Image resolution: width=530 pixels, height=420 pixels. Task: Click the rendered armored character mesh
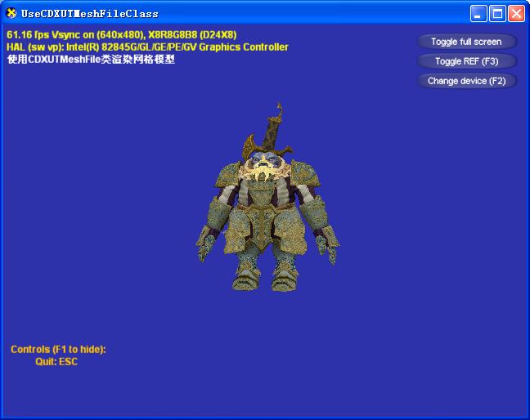pos(267,198)
